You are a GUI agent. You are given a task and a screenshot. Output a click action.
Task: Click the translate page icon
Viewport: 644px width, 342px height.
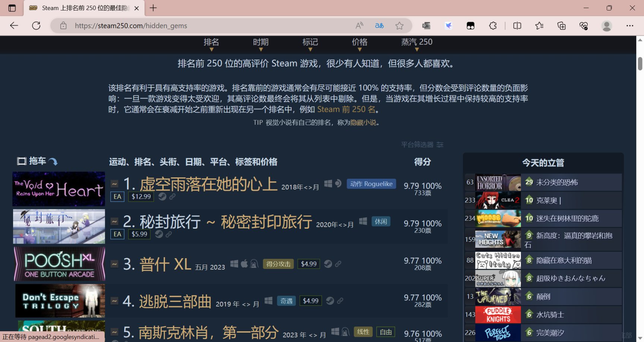[379, 26]
